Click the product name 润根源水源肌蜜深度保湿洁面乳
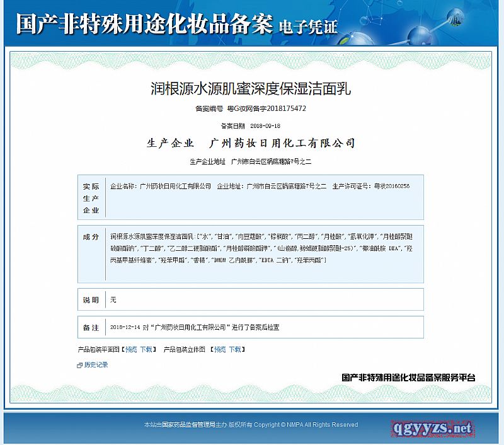This screenshot has width=504, height=445. tap(251, 88)
